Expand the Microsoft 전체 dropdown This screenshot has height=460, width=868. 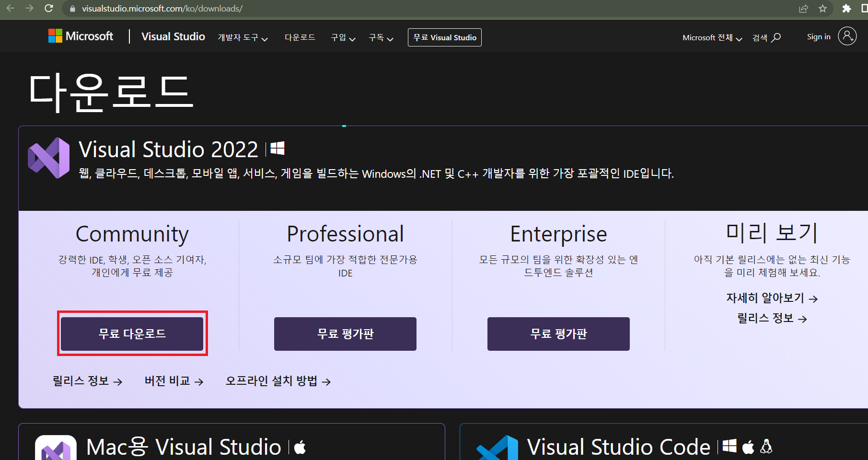712,37
